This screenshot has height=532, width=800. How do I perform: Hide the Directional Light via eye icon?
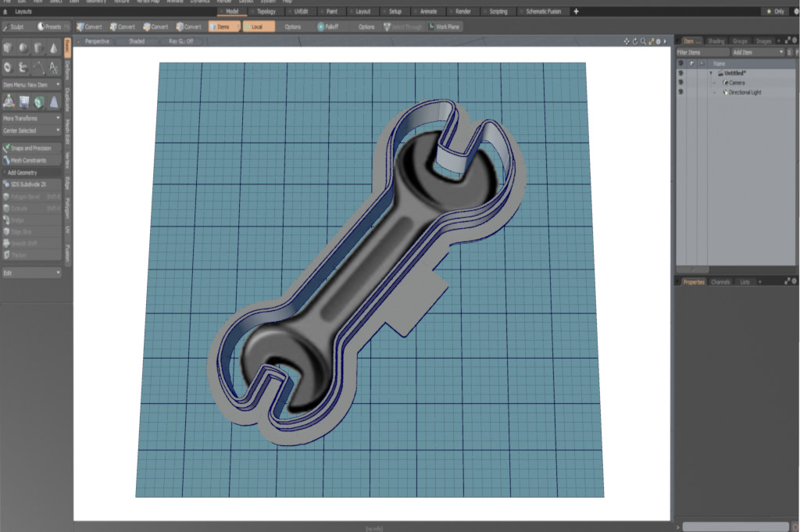[x=680, y=92]
